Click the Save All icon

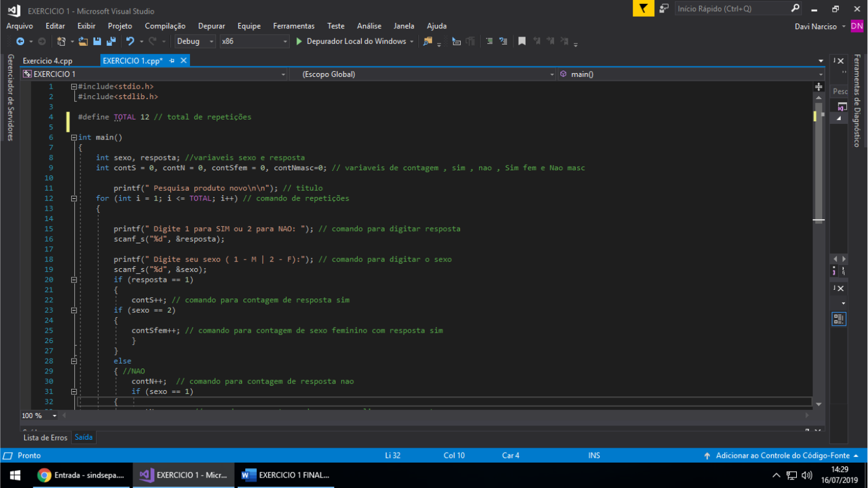111,41
